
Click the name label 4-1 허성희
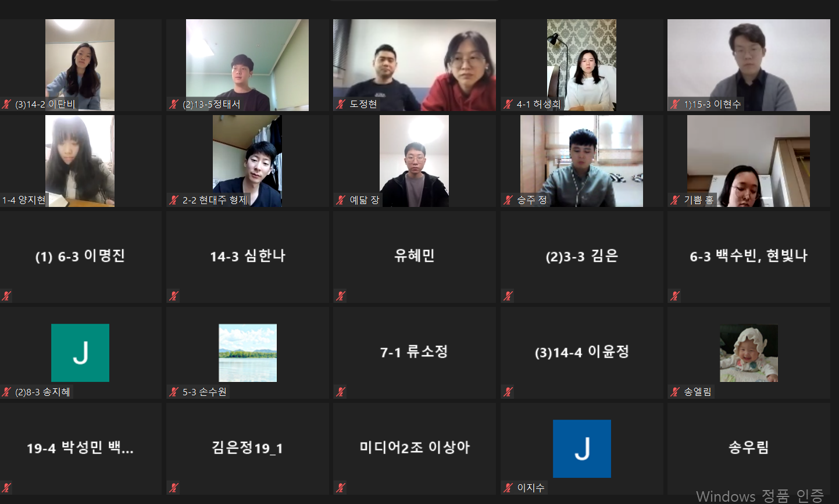pos(538,104)
